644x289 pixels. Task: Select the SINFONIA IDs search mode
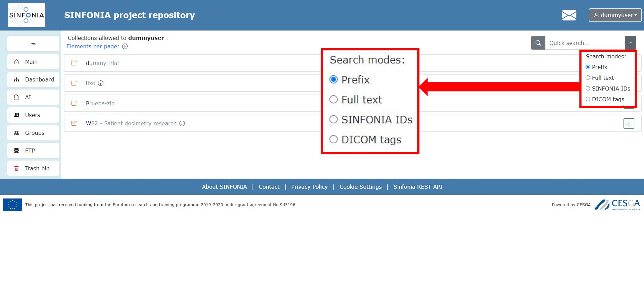click(588, 88)
